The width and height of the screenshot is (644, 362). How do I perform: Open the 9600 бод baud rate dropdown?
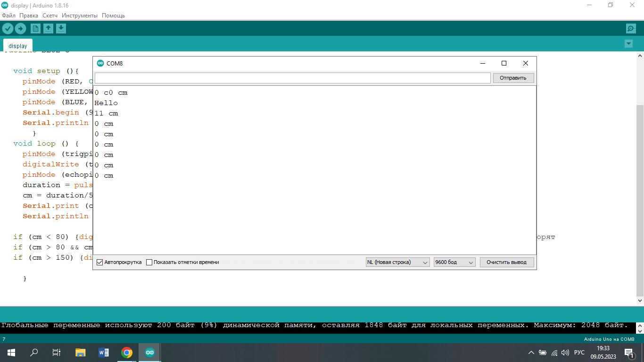(x=454, y=262)
